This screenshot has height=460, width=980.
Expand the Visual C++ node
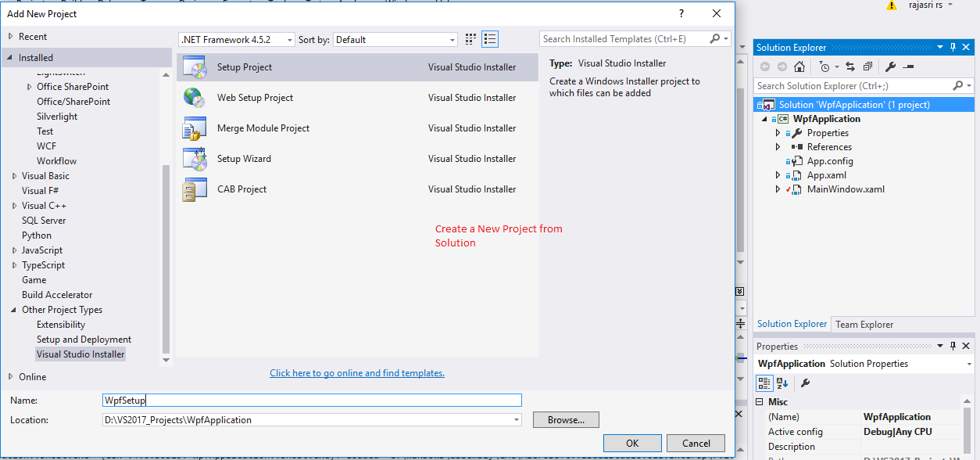[14, 206]
